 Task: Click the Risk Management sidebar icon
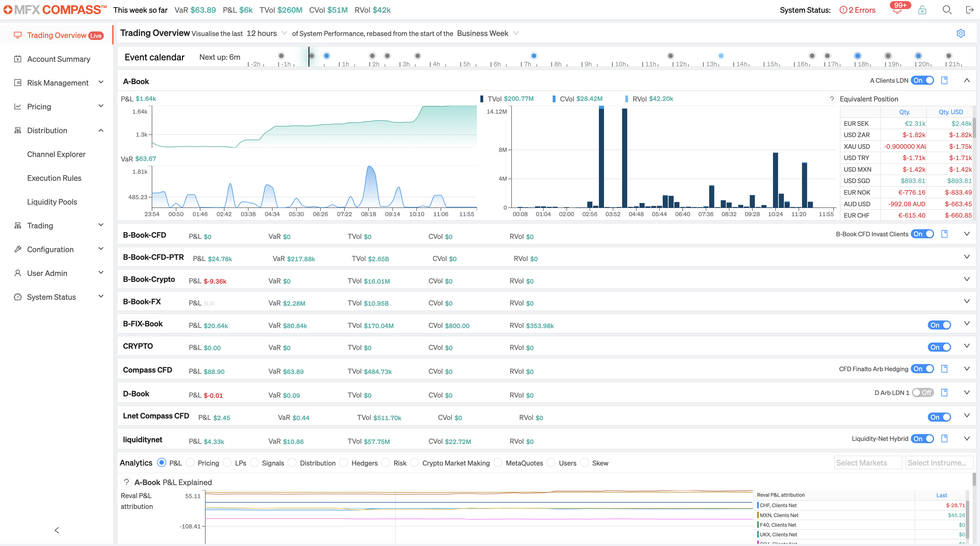[x=18, y=82]
